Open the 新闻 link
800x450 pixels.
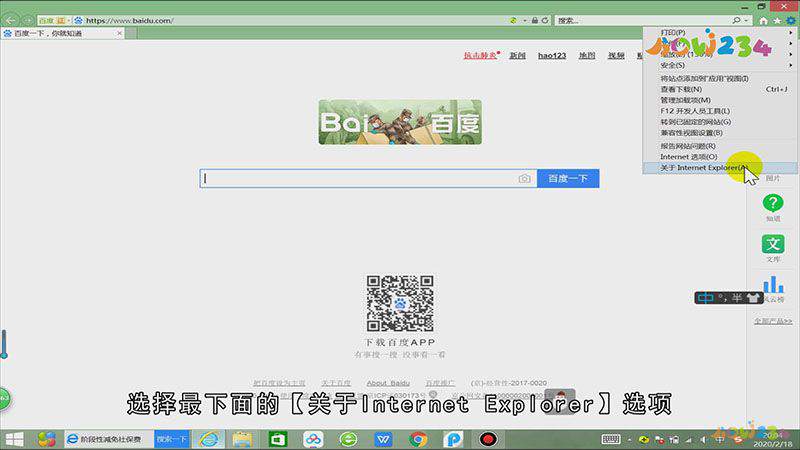click(517, 55)
